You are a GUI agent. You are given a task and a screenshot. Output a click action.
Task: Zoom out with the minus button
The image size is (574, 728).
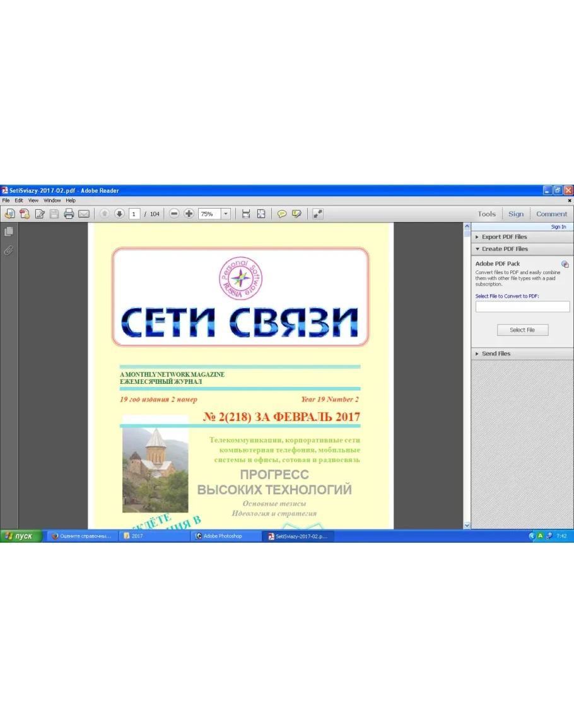tap(174, 214)
